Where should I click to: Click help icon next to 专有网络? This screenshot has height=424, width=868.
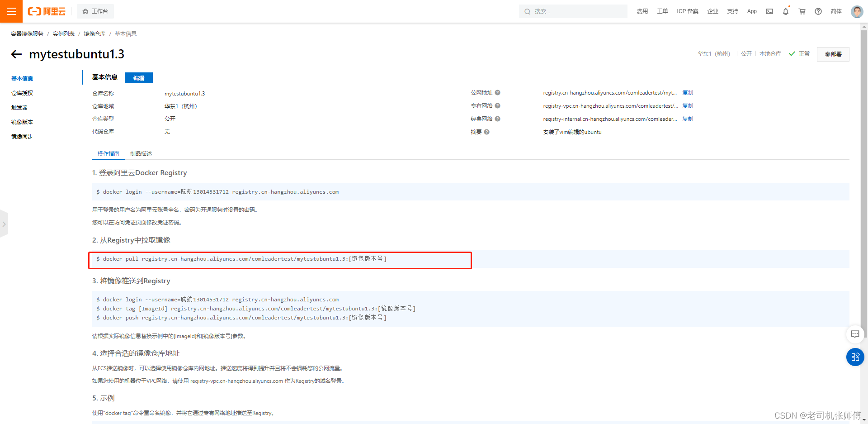(497, 106)
